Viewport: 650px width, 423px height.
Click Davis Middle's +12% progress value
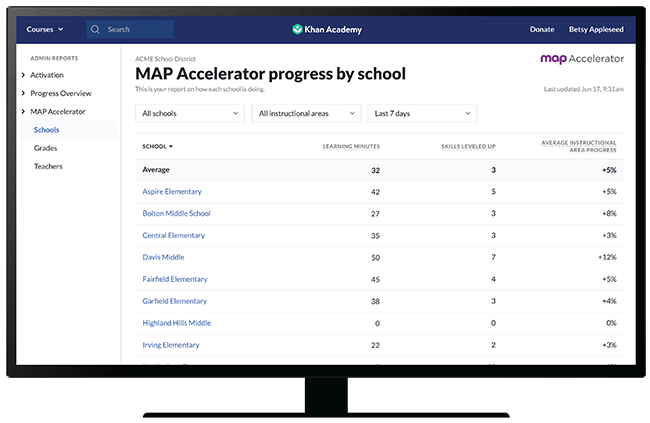point(607,257)
